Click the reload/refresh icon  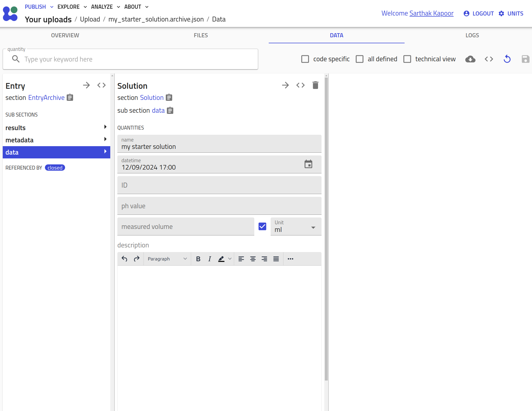click(x=507, y=59)
